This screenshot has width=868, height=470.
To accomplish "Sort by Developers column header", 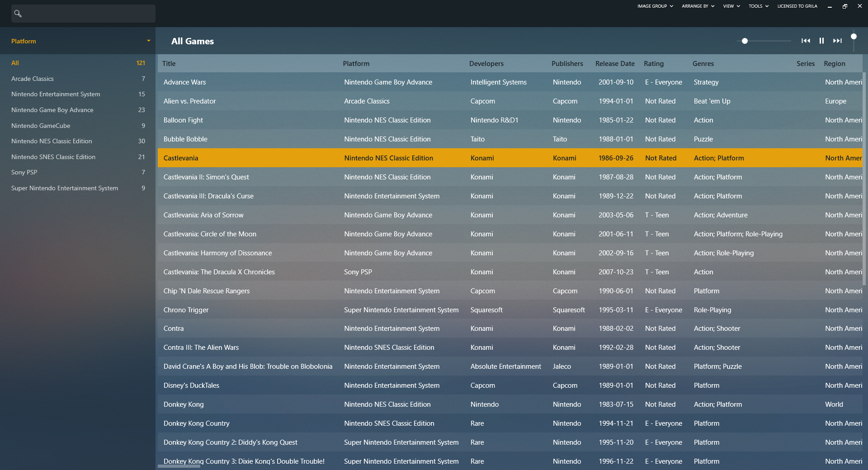I will click(486, 64).
